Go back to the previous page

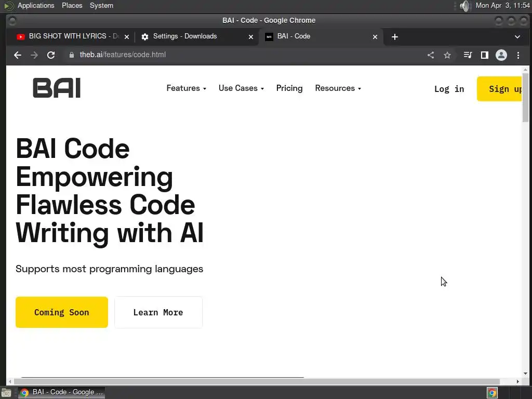(x=18, y=55)
